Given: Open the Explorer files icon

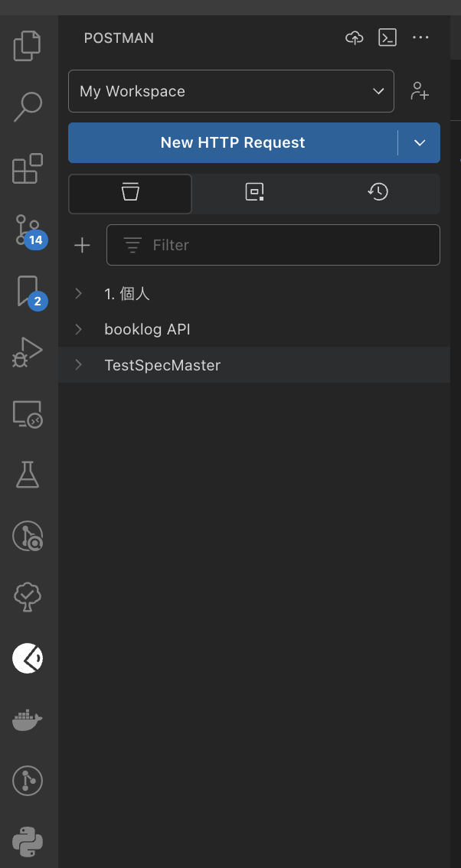Looking at the screenshot, I should [x=28, y=46].
